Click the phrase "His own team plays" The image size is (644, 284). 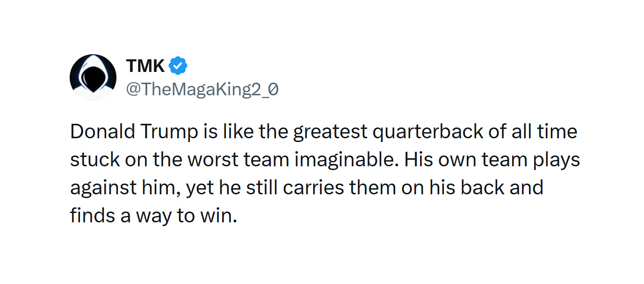[x=492, y=160]
